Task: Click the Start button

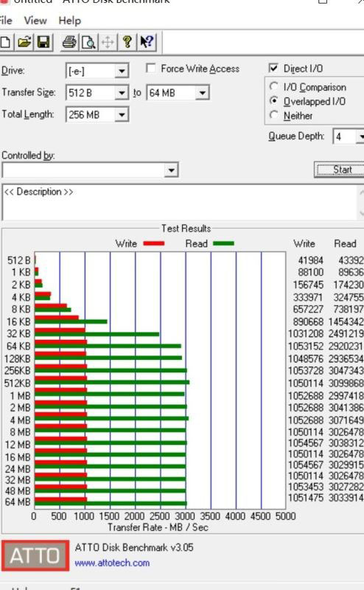Action: (x=340, y=170)
